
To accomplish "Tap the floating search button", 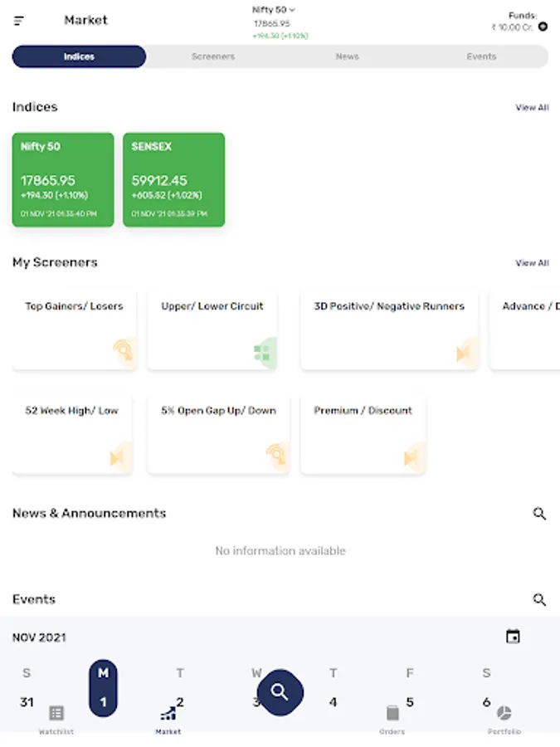I will (280, 691).
